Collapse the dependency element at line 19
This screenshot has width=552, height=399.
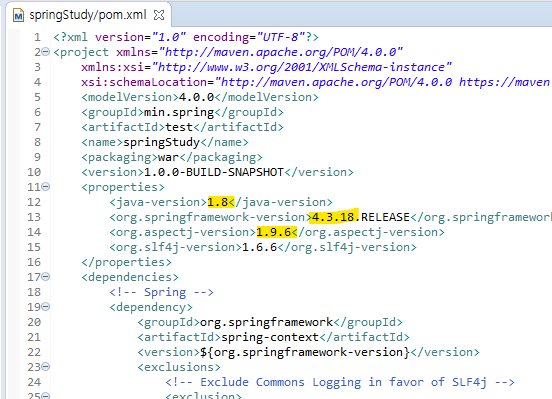[46, 307]
